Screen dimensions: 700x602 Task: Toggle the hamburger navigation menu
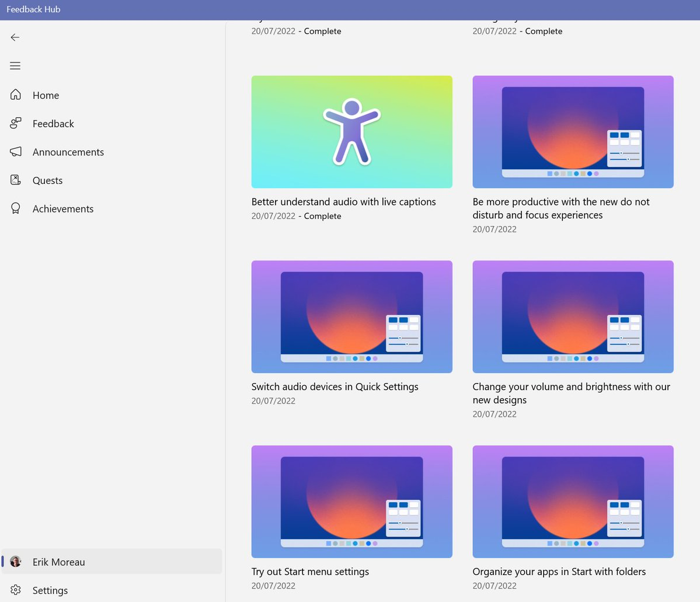coord(15,66)
